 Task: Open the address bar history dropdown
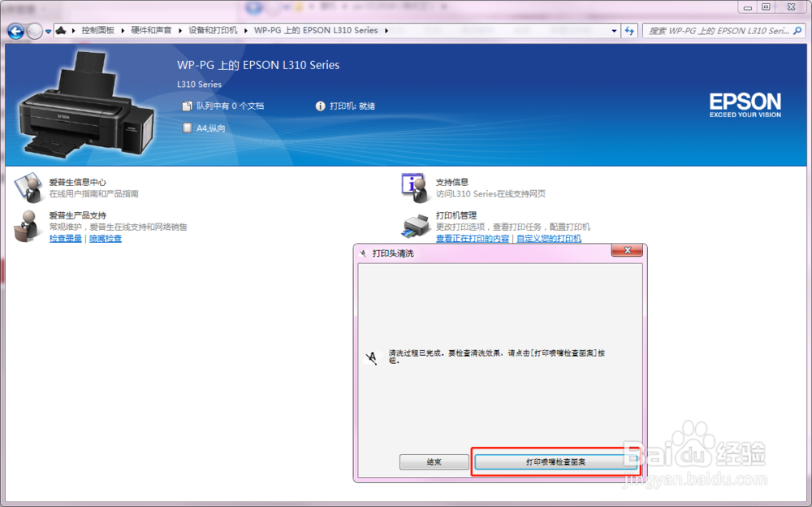point(614,31)
